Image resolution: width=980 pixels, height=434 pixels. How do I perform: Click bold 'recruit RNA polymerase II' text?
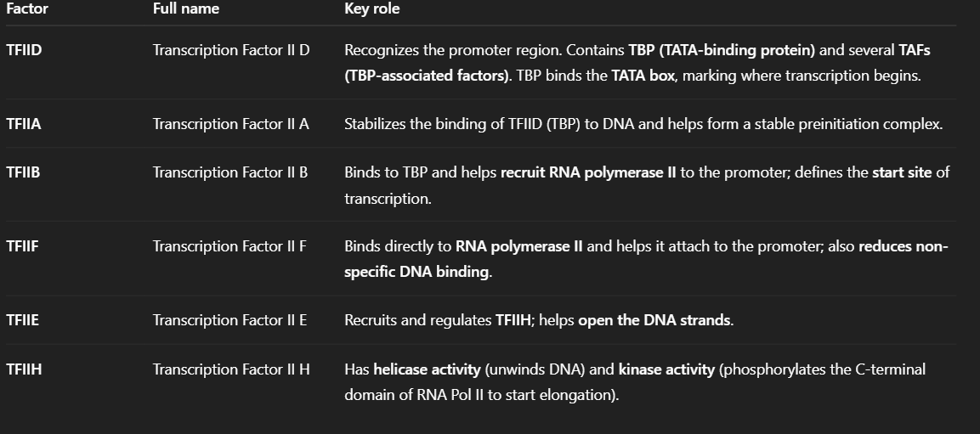pyautogui.click(x=588, y=172)
